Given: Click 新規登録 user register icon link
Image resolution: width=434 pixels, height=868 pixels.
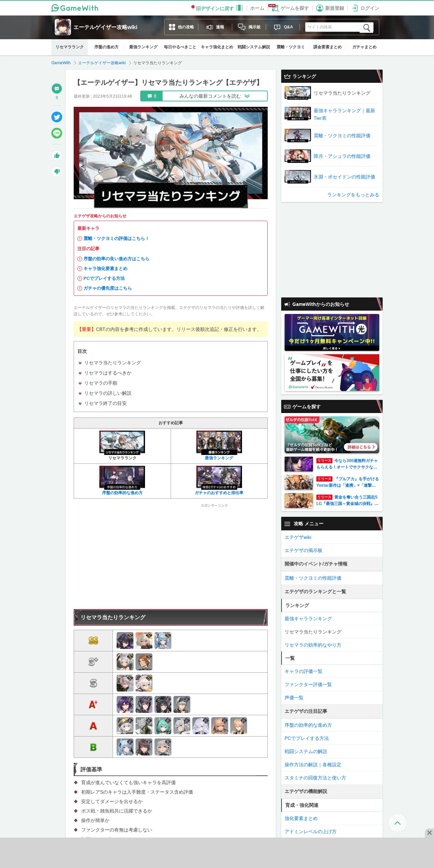Looking at the screenshot, I should point(330,8).
